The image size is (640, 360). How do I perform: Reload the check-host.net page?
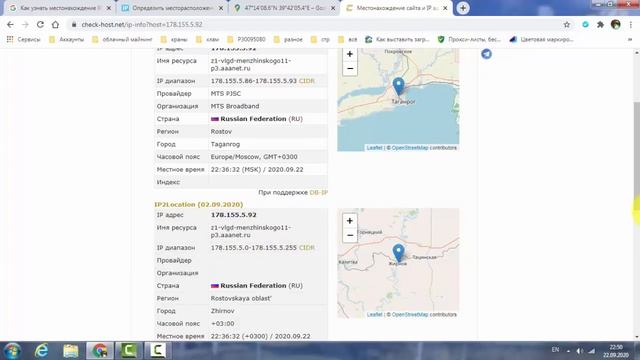pyautogui.click(x=40, y=24)
